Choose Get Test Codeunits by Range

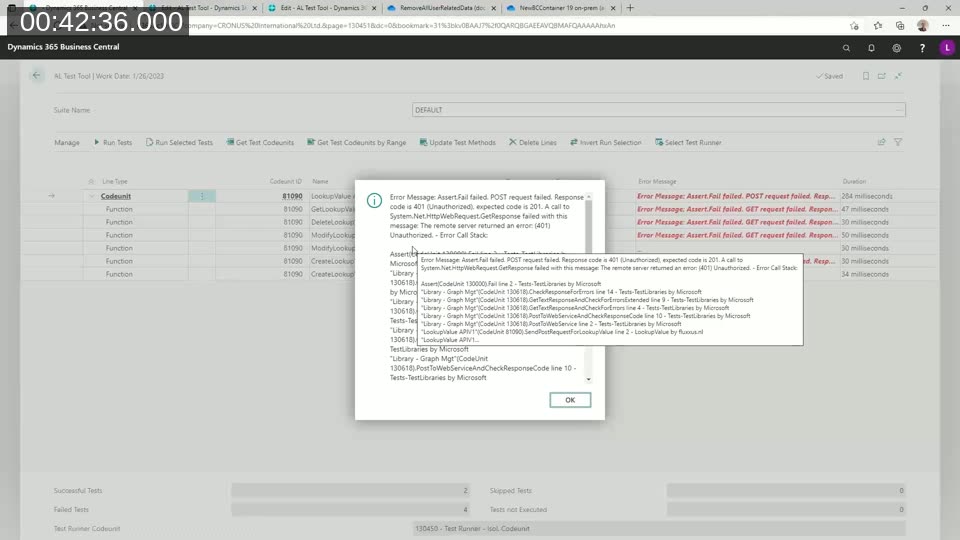tap(356, 143)
